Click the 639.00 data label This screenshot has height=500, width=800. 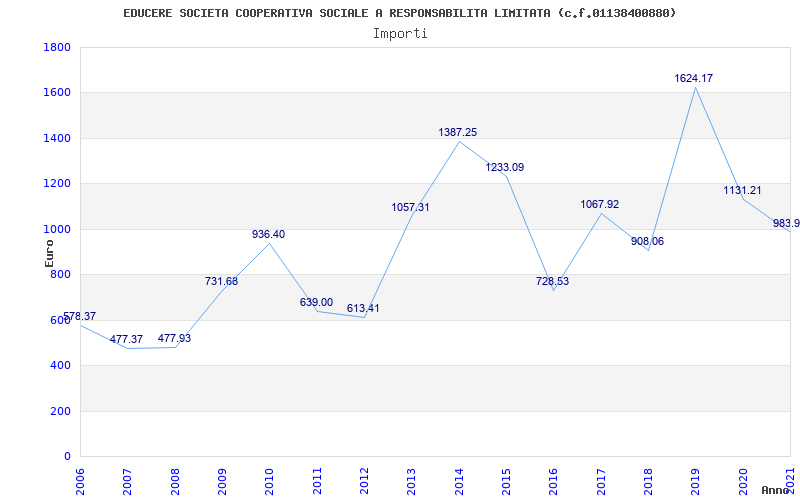316,302
